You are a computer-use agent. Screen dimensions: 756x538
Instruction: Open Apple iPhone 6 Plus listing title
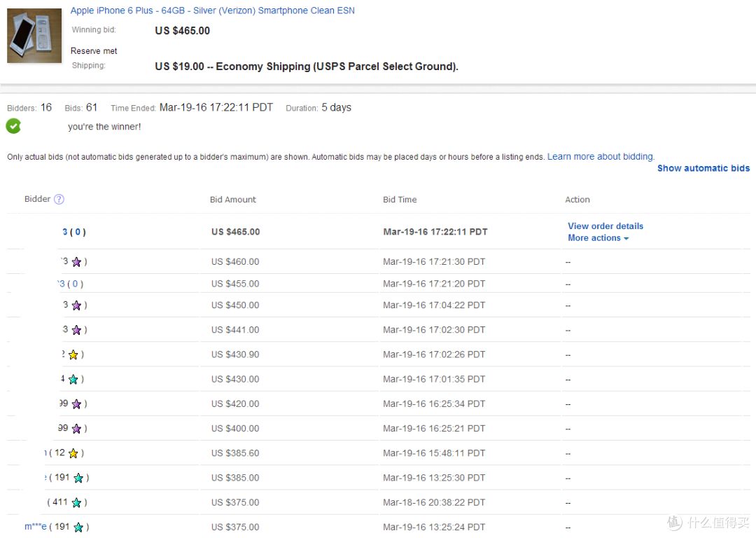pyautogui.click(x=213, y=11)
